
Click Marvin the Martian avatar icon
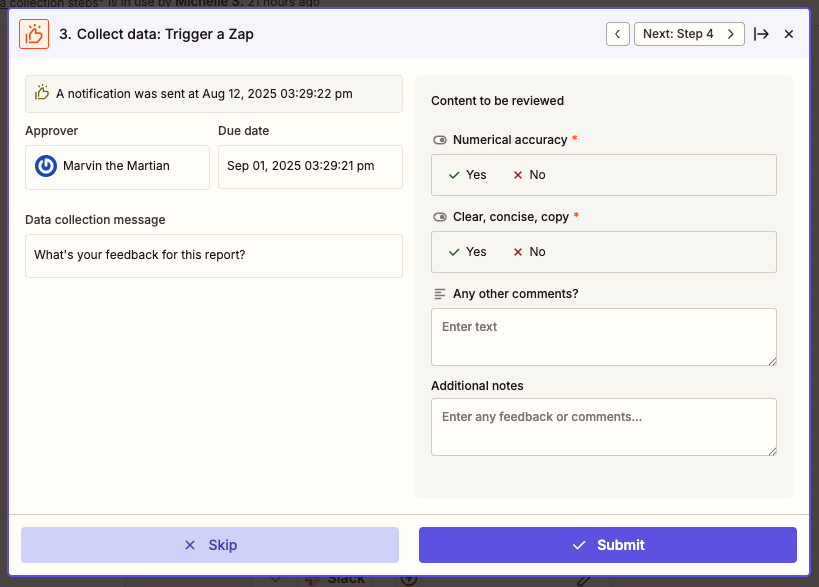46,166
